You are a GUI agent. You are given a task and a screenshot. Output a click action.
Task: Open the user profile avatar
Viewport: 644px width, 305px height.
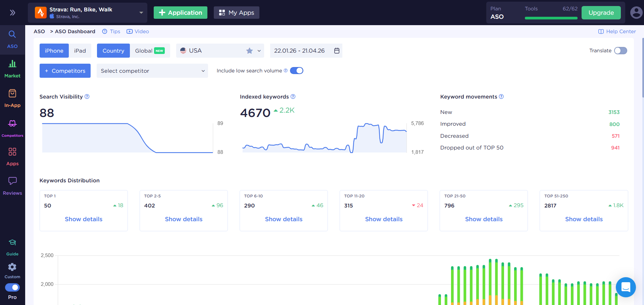point(636,13)
